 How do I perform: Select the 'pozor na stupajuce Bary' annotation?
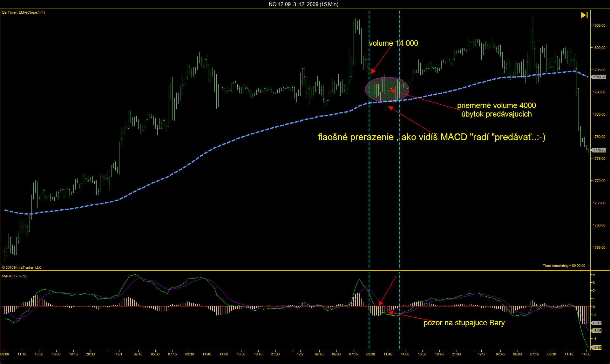click(x=464, y=323)
